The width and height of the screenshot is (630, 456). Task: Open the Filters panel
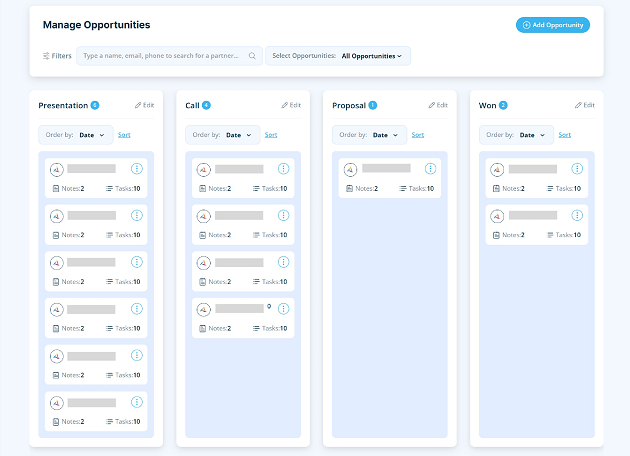click(x=57, y=56)
